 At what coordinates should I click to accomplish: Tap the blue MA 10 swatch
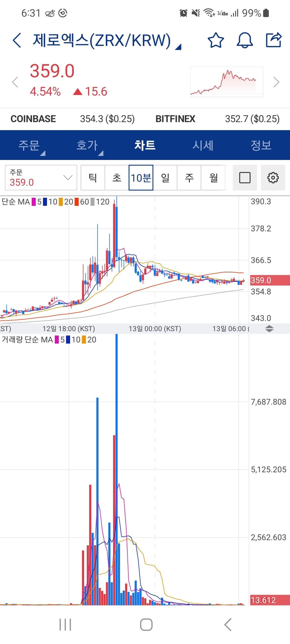(45, 202)
